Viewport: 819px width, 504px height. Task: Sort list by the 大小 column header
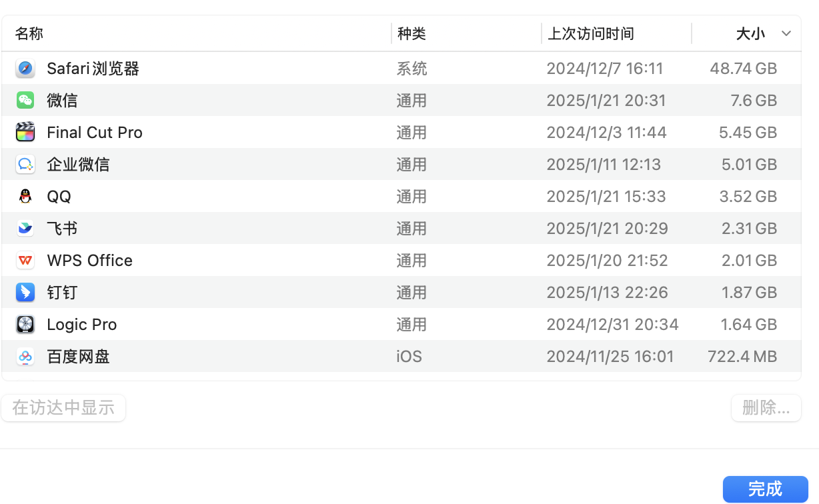coord(750,34)
